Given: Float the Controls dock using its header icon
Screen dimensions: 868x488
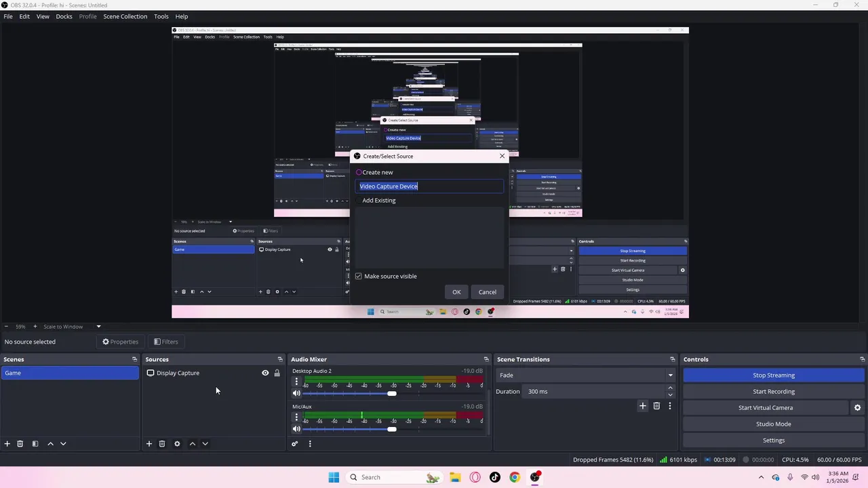Looking at the screenshot, I should (862, 359).
